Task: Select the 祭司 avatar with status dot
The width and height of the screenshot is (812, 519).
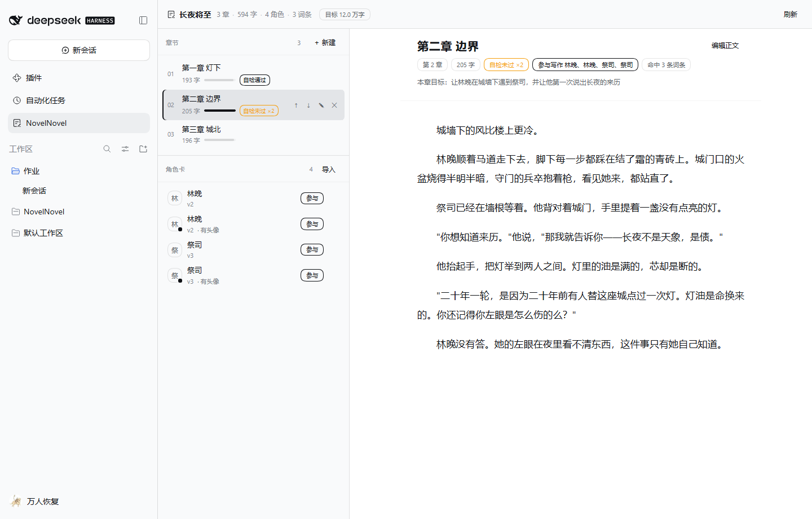Action: (175, 276)
